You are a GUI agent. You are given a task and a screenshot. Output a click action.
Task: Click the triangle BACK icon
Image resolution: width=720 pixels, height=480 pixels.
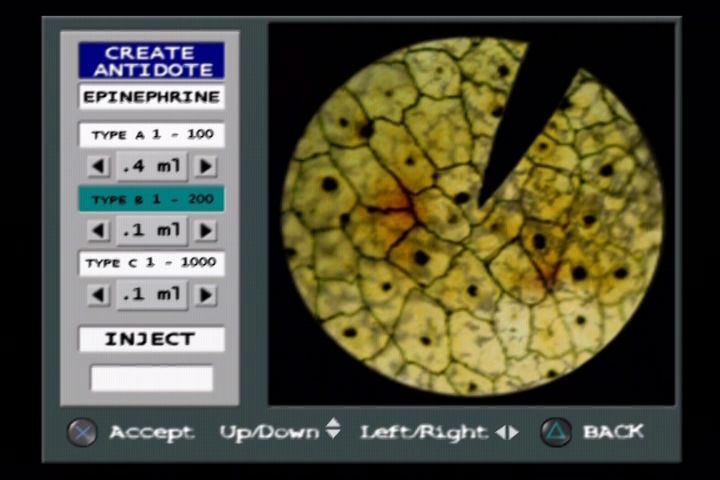pos(555,432)
